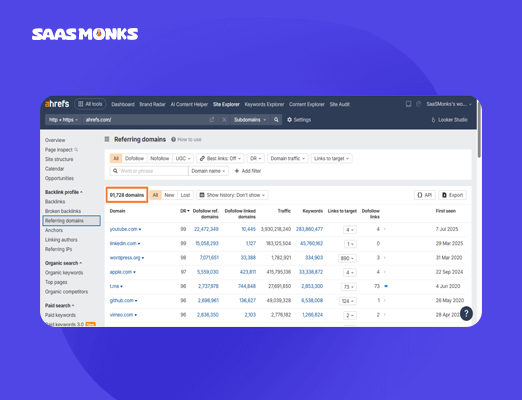Open the How to use help link

click(186, 139)
